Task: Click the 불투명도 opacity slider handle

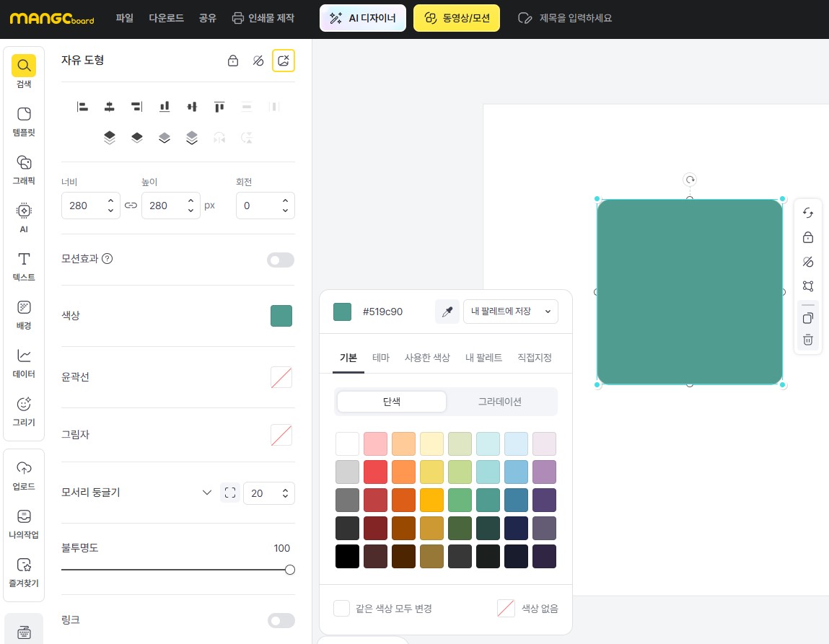Action: point(290,570)
